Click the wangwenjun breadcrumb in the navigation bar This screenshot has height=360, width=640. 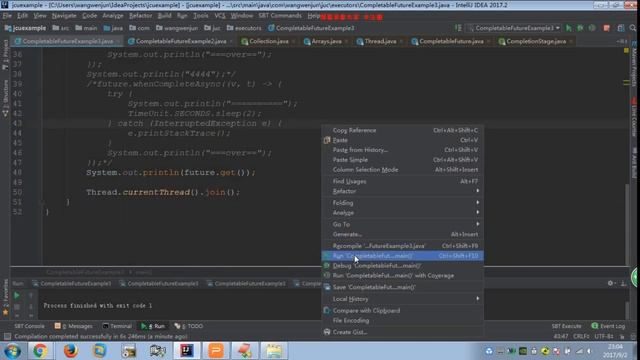176,28
